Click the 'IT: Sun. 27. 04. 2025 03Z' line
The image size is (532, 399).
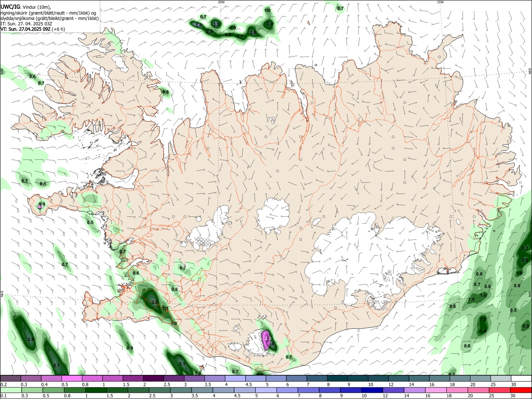[x=26, y=24]
